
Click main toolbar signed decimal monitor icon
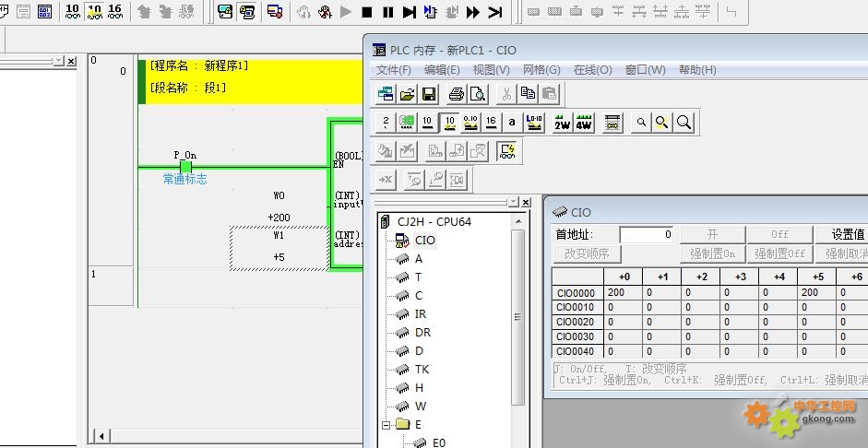95,11
